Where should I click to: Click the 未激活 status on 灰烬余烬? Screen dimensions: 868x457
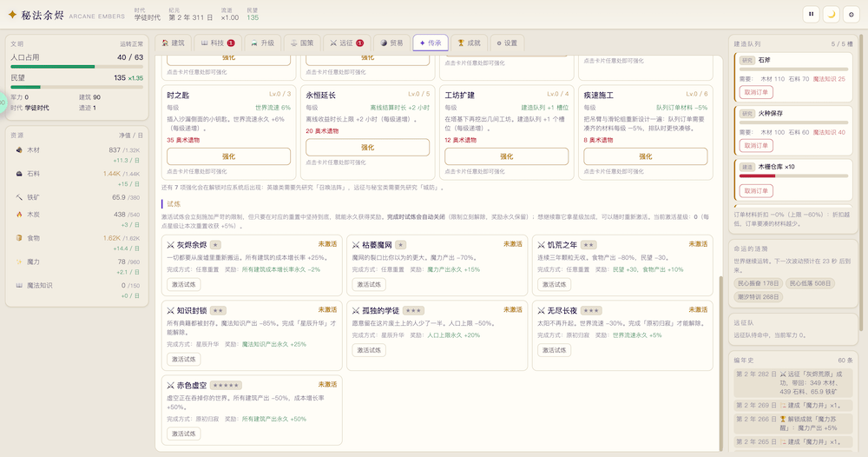(x=327, y=244)
